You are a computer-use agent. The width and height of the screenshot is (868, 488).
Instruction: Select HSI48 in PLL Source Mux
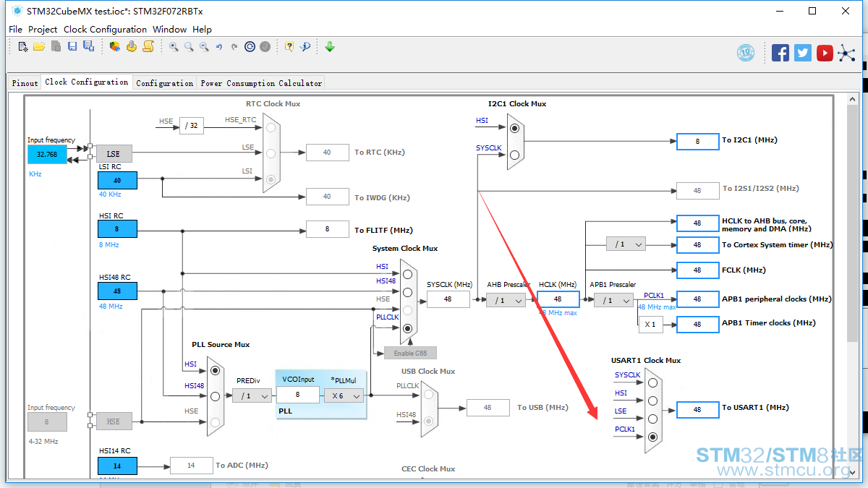(215, 396)
